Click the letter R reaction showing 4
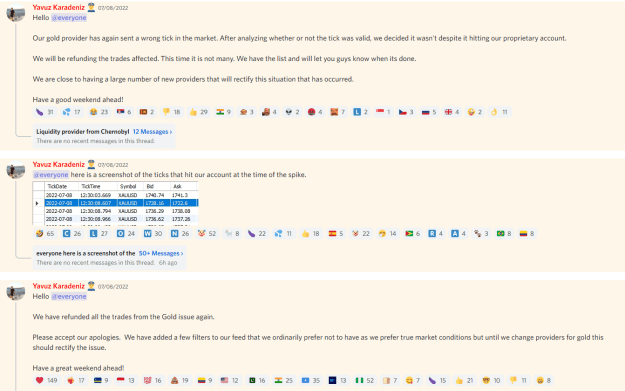This screenshot has width=625, height=391. tap(436, 234)
